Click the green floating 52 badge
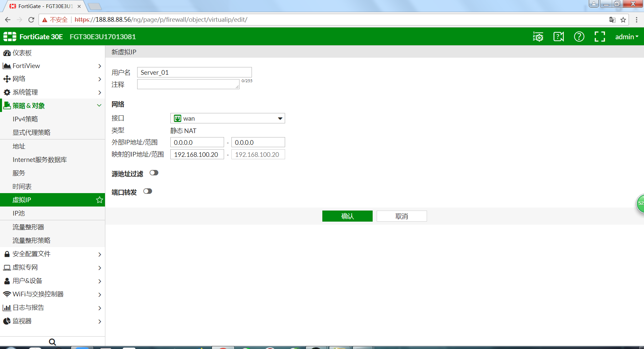 pyautogui.click(x=640, y=203)
